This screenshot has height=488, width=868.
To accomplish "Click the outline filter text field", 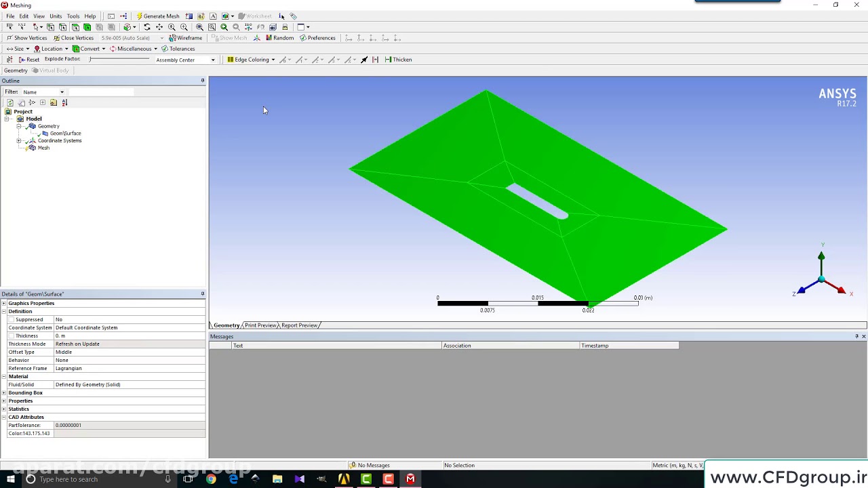I will click(x=100, y=92).
